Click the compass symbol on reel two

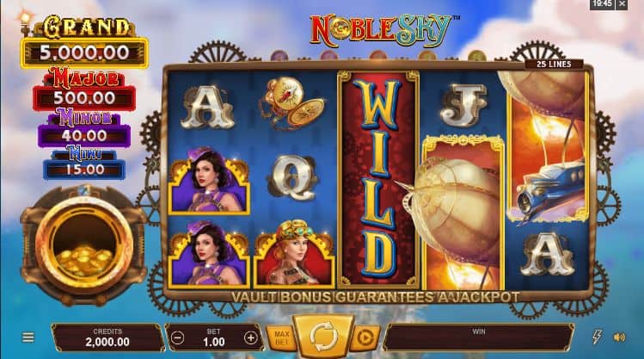pos(292,103)
